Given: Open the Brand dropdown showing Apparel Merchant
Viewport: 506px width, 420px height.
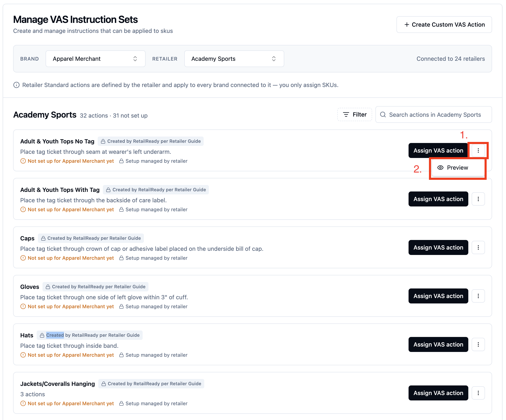Looking at the screenshot, I should point(95,59).
